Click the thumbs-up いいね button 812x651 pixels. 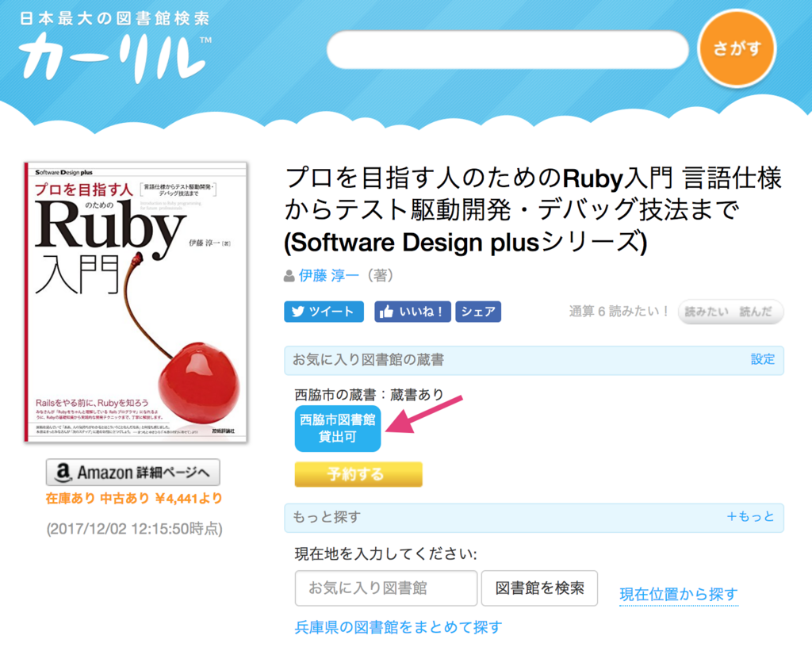point(412,312)
